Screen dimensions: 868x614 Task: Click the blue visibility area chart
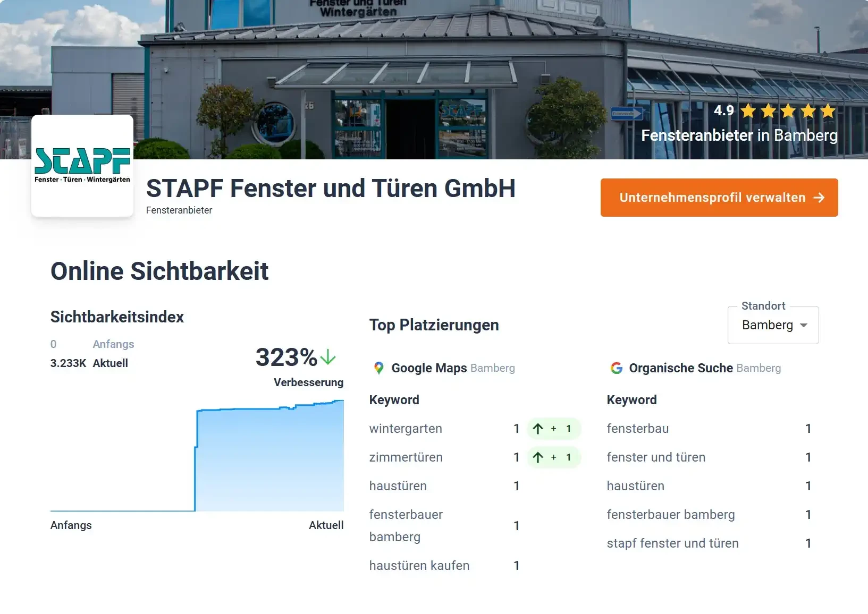click(197, 456)
